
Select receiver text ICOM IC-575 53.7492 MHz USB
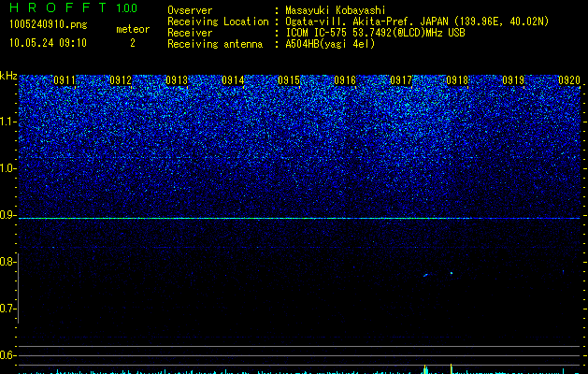(x=375, y=33)
